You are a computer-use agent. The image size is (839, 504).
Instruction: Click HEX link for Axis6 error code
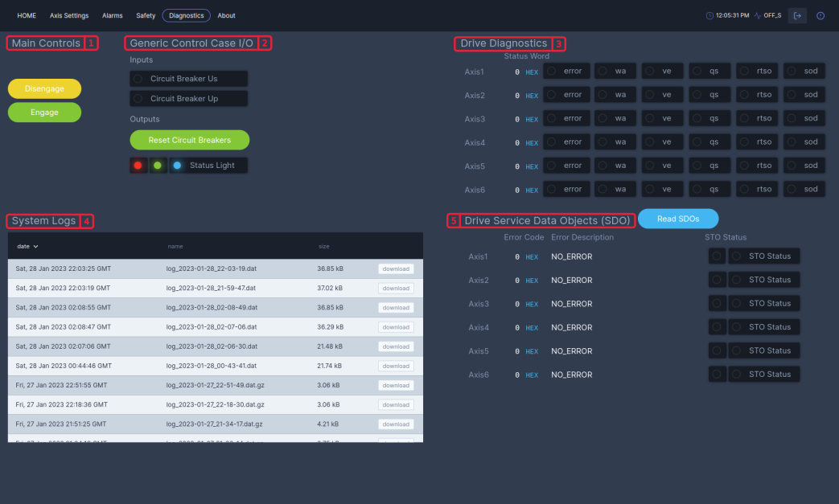(x=532, y=375)
